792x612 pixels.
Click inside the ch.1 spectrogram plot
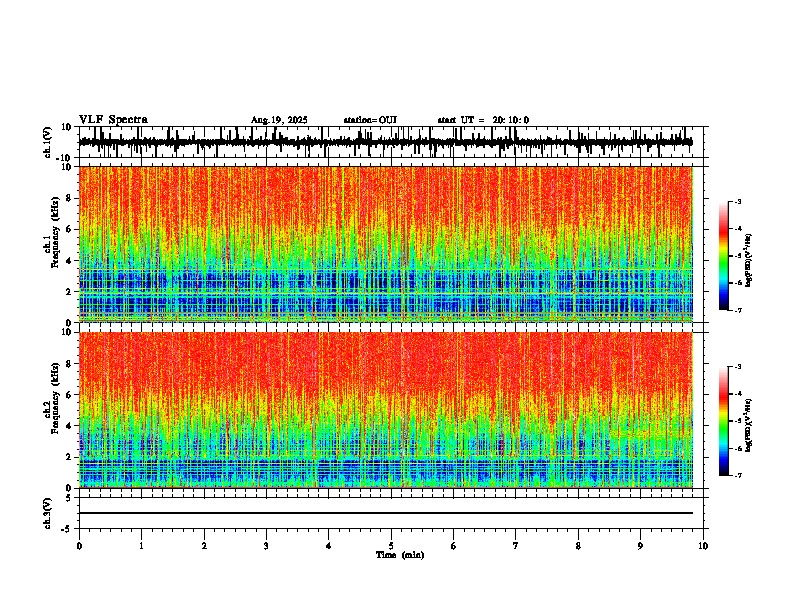[386, 244]
